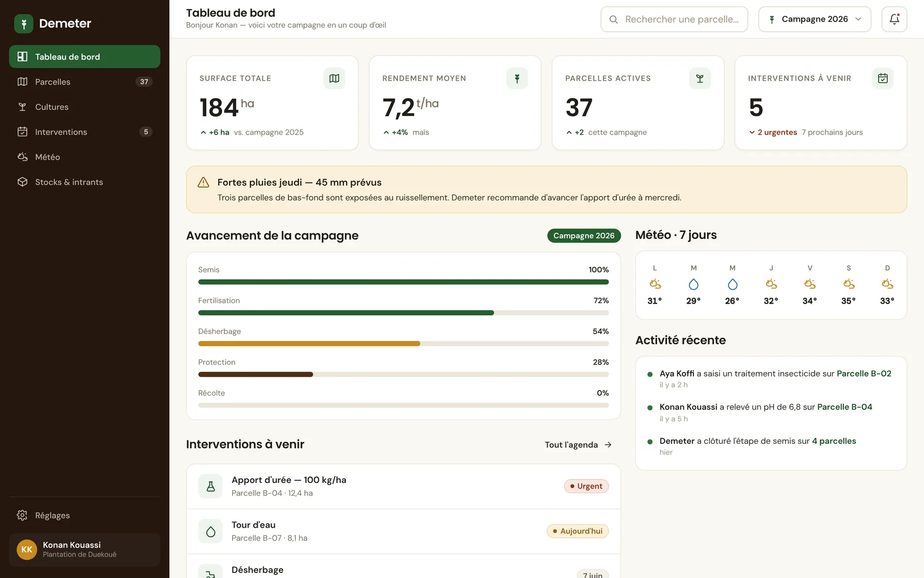Click the Campagne 2026 green badge
Image resolution: width=924 pixels, height=578 pixels.
584,236
